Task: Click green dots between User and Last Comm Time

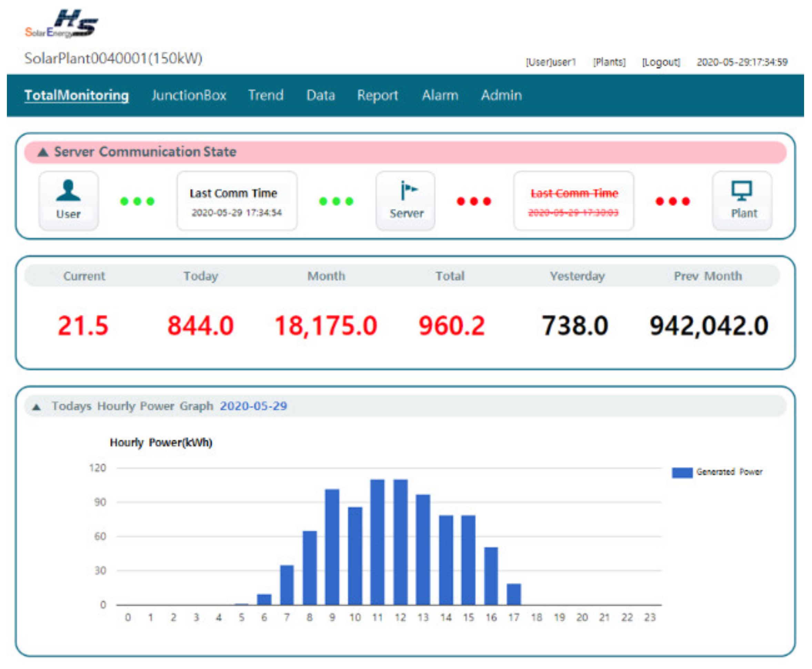Action: [x=137, y=202]
